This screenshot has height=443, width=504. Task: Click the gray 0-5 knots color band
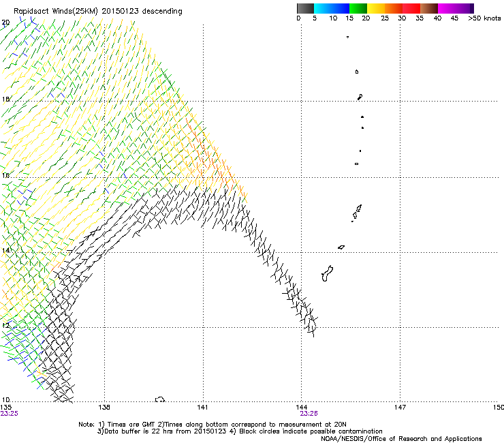(305, 8)
